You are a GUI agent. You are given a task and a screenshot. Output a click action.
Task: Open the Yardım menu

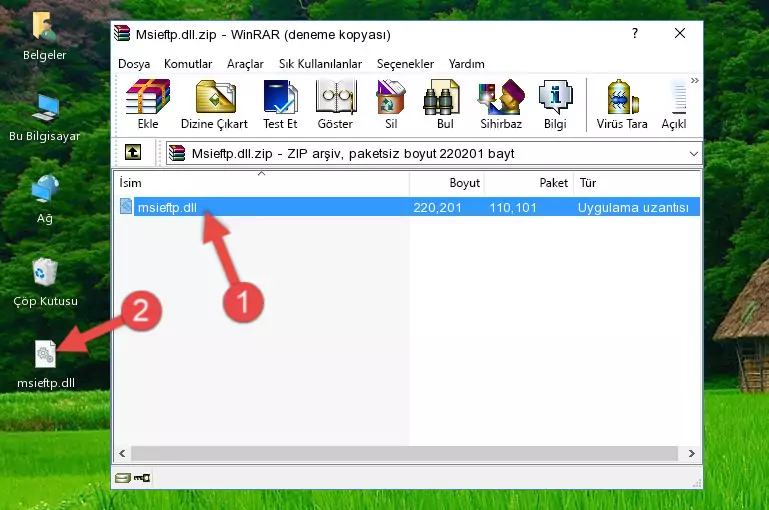[466, 64]
